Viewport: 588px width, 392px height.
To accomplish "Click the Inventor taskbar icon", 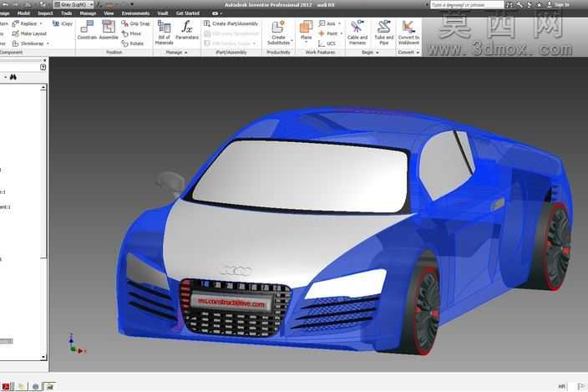I will click(49, 386).
